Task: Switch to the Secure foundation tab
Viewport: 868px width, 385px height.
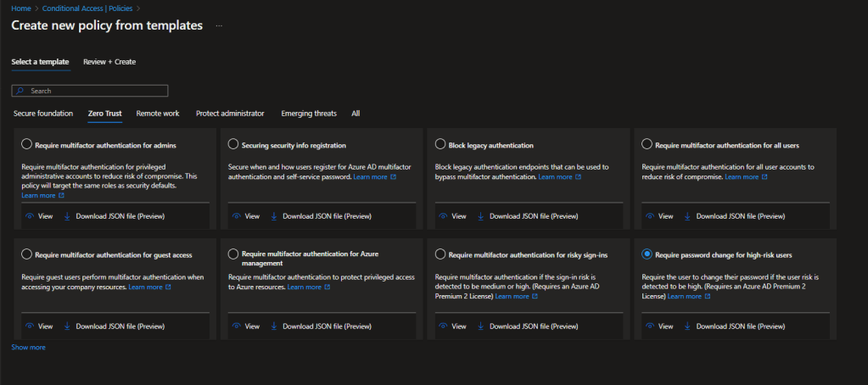Action: [x=44, y=113]
